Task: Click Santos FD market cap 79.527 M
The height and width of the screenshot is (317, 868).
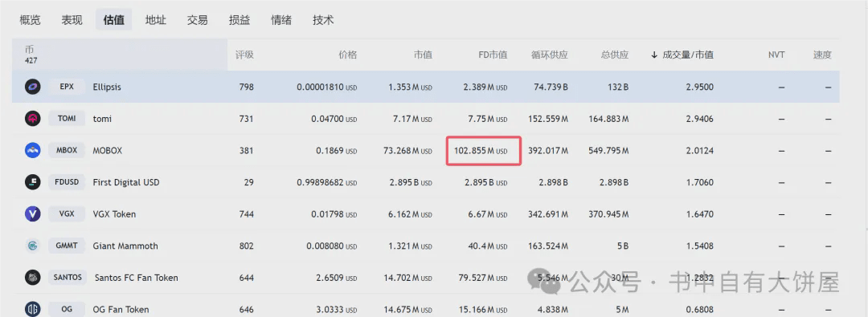Action: coord(483,277)
